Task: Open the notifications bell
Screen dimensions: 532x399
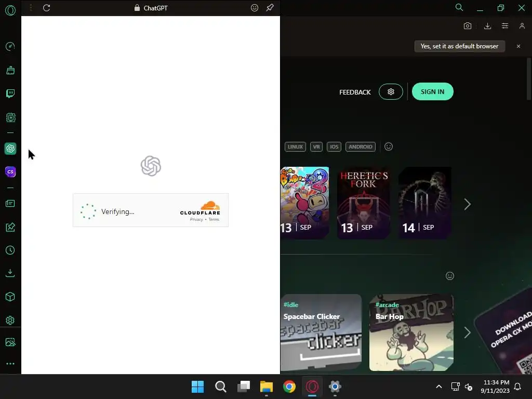Action: (518, 387)
